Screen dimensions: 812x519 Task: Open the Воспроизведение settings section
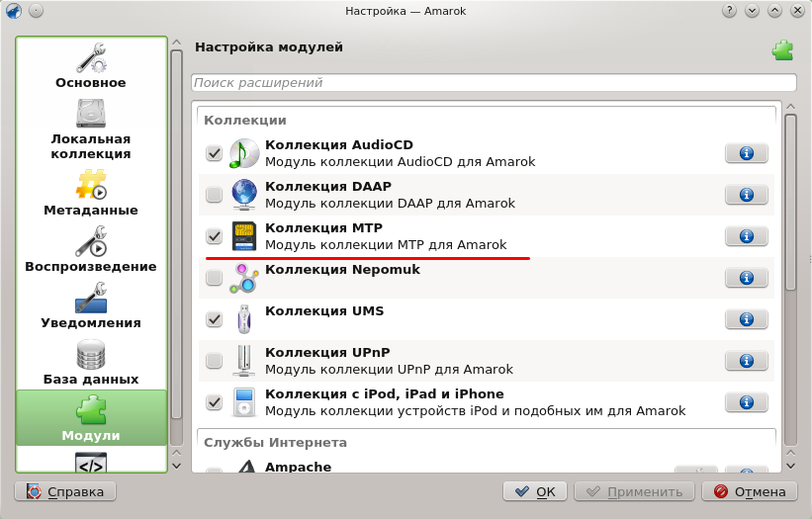click(x=91, y=249)
